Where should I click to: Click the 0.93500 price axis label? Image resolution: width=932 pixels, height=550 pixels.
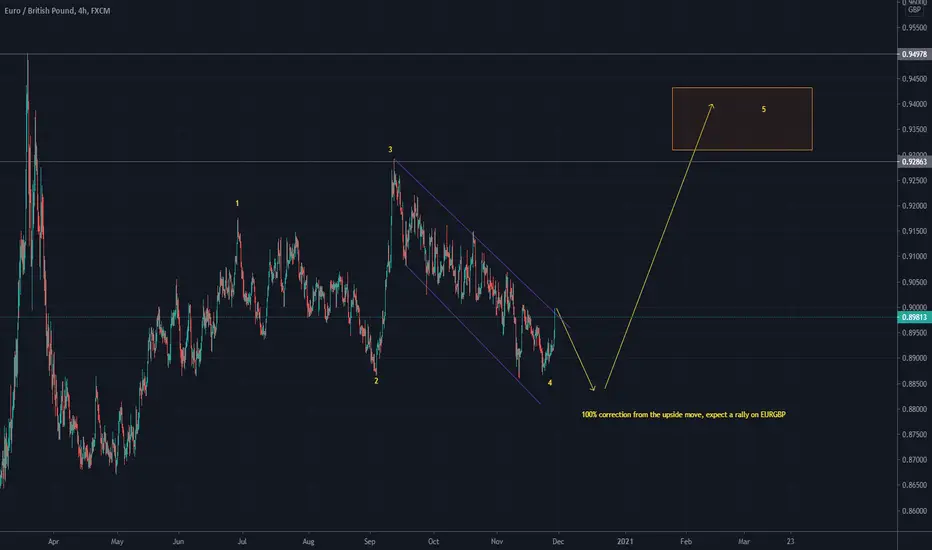pyautogui.click(x=914, y=130)
